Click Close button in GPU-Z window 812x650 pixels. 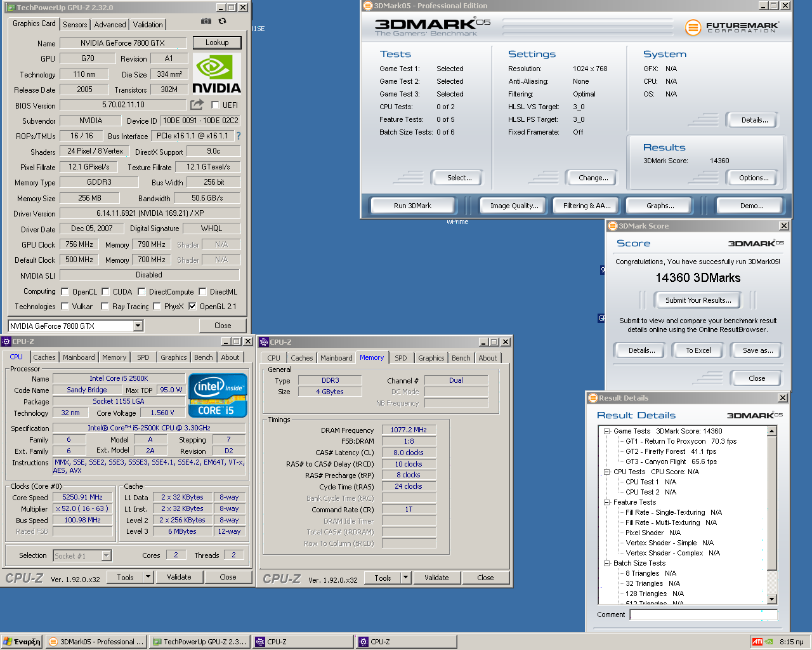tap(223, 326)
